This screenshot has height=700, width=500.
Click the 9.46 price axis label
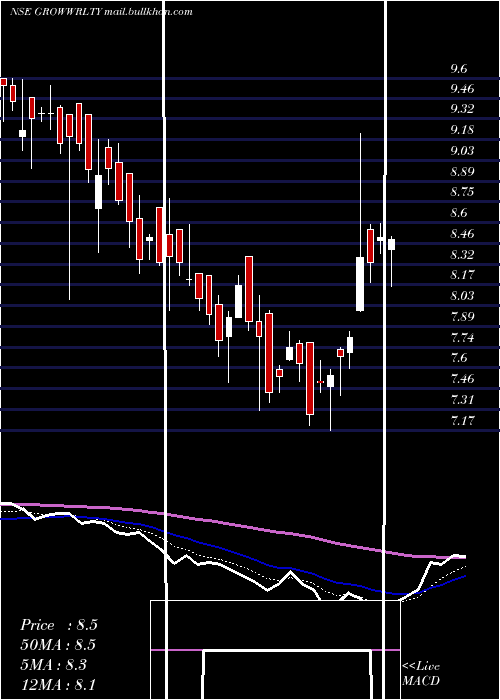(x=462, y=89)
